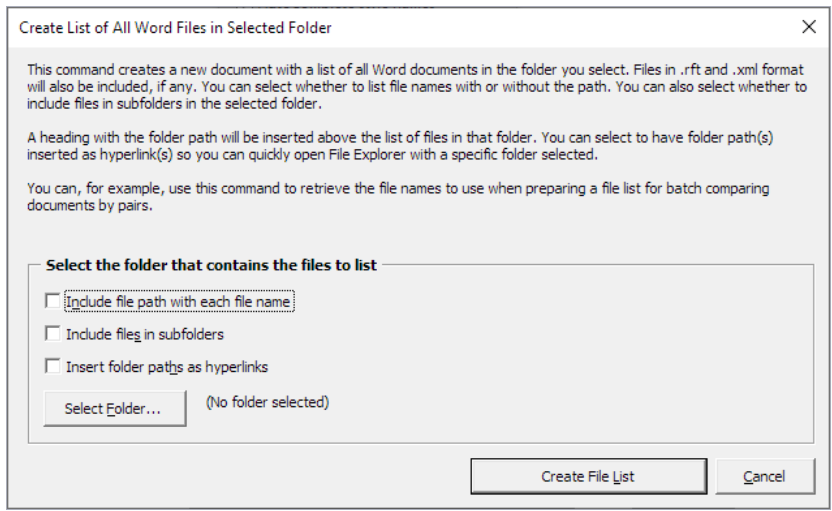Click the paragraph starting 'This command creates'
832x511 pixels.
[417, 86]
